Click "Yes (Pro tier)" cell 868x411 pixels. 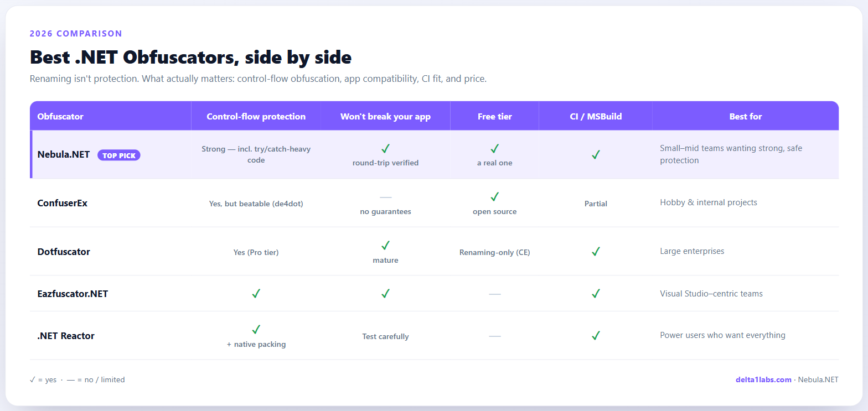click(x=256, y=252)
